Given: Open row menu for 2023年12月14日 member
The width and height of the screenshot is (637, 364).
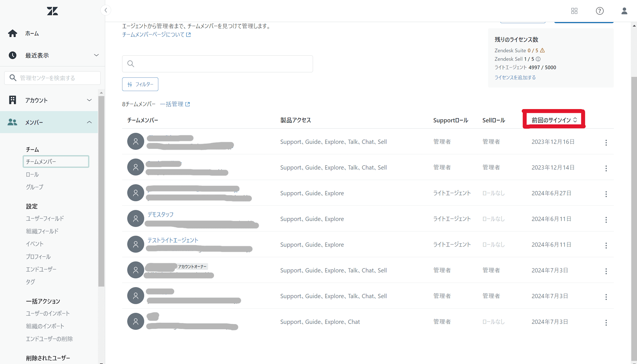Looking at the screenshot, I should pyautogui.click(x=606, y=168).
